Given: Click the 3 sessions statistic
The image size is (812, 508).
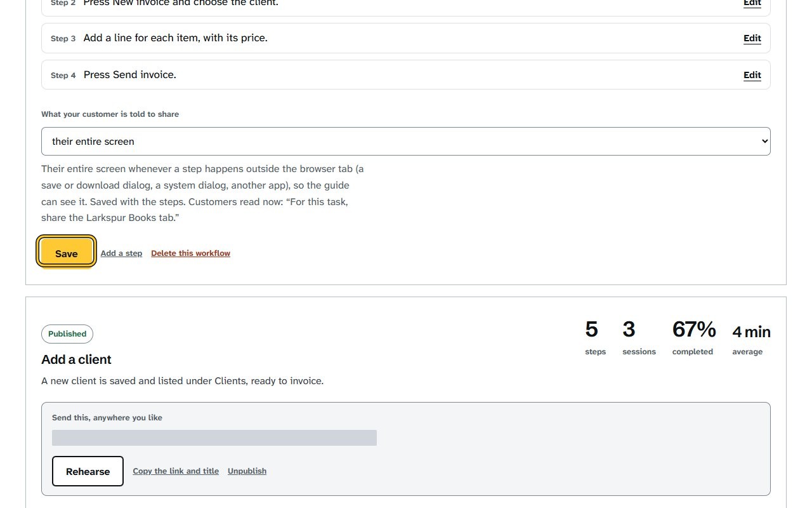Looking at the screenshot, I should [x=639, y=338].
